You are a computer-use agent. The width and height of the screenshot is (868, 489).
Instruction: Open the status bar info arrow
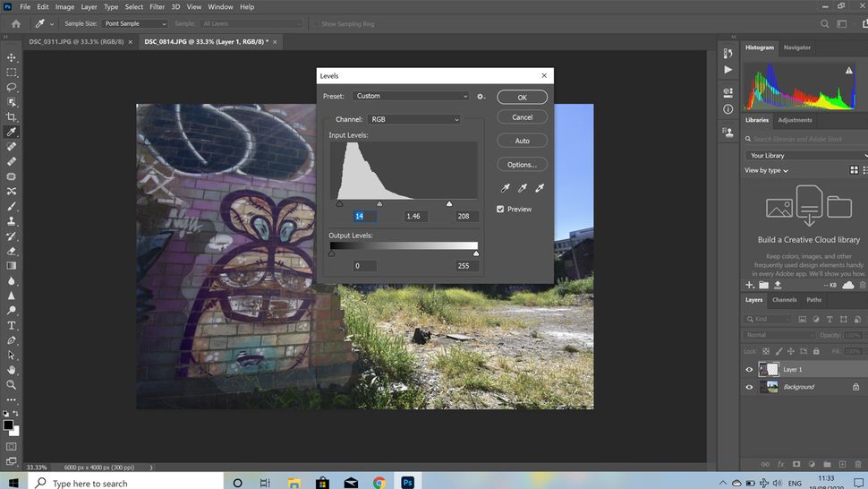(x=151, y=468)
